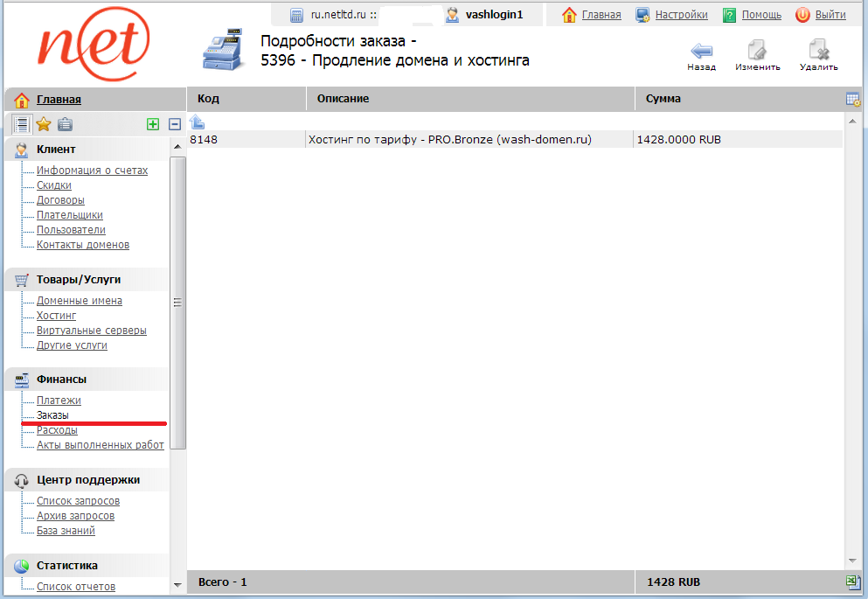The image size is (868, 599).
Task: Collapse the Клиент section header
Action: point(56,150)
